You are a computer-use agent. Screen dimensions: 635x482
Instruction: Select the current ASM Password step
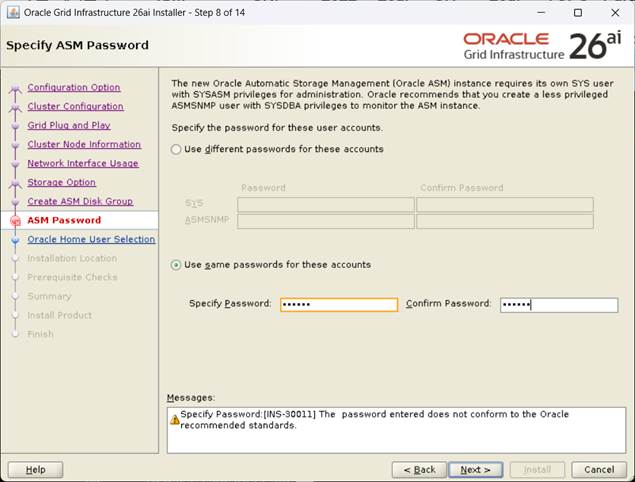pos(64,220)
